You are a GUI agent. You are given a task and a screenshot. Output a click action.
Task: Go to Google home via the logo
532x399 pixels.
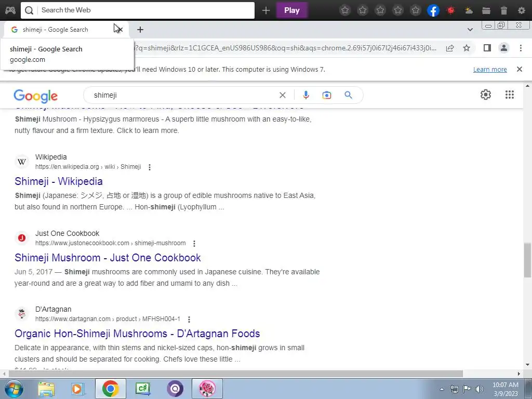pos(36,96)
